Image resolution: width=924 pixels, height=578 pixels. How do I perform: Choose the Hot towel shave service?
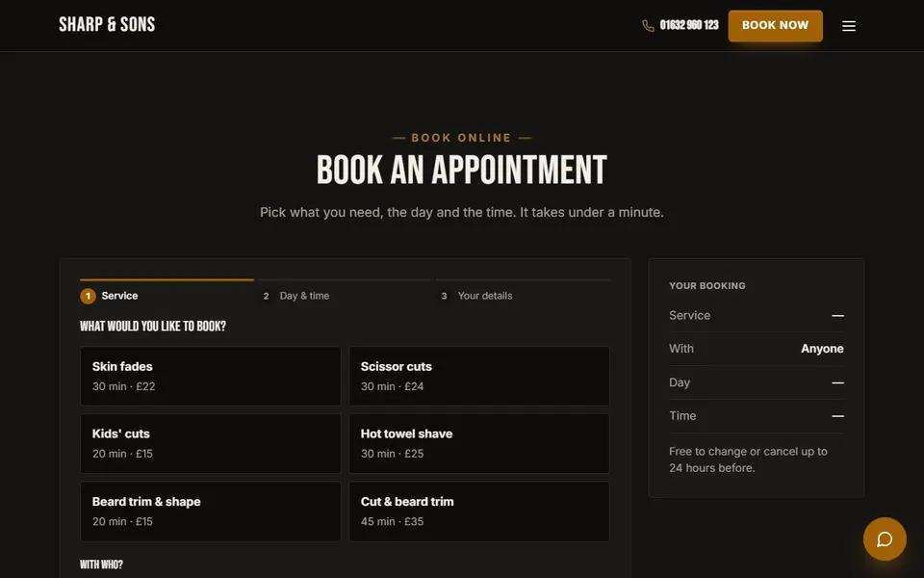[479, 443]
